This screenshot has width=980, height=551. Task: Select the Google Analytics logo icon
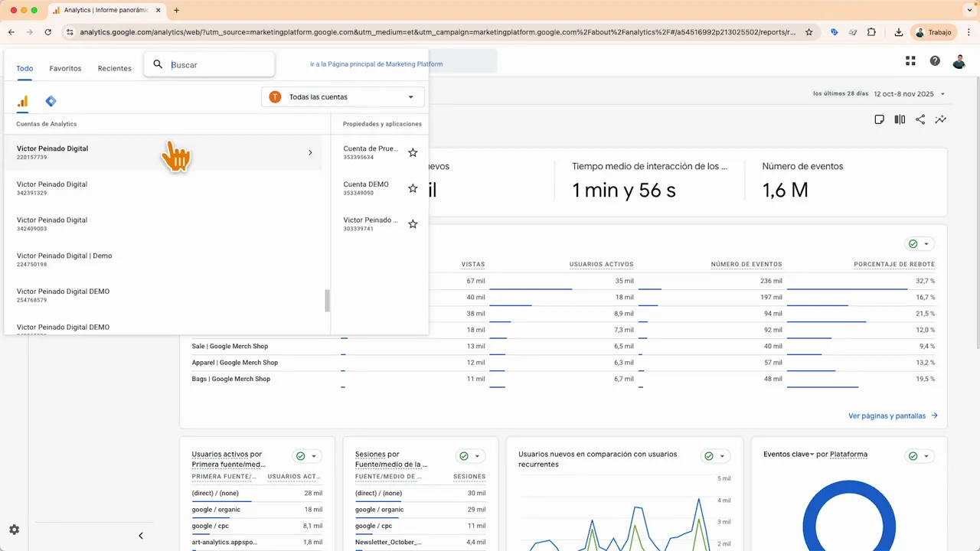22,100
